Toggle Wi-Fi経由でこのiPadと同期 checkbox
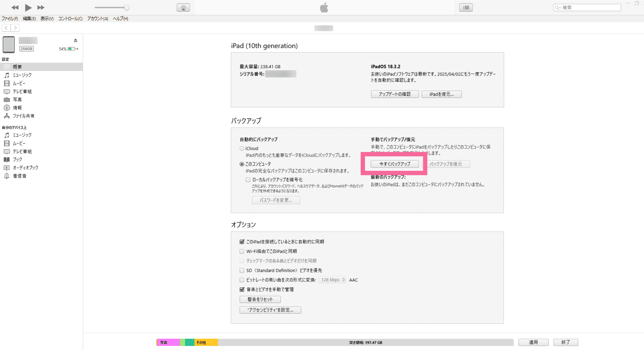The height and width of the screenshot is (351, 644). click(x=242, y=251)
